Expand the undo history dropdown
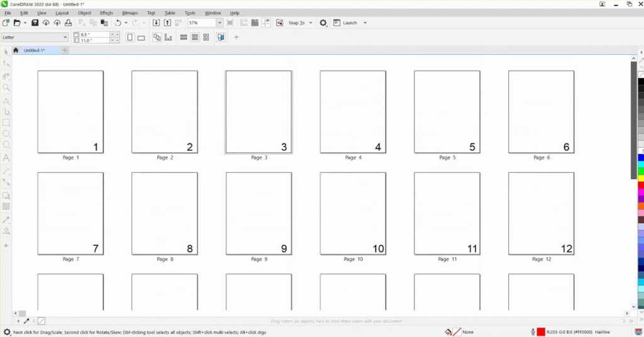Image resolution: width=644 pixels, height=337 pixels. click(126, 23)
